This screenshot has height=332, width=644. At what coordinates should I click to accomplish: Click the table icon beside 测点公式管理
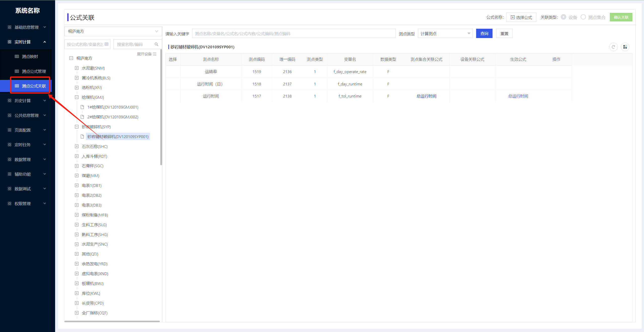pyautogui.click(x=17, y=71)
